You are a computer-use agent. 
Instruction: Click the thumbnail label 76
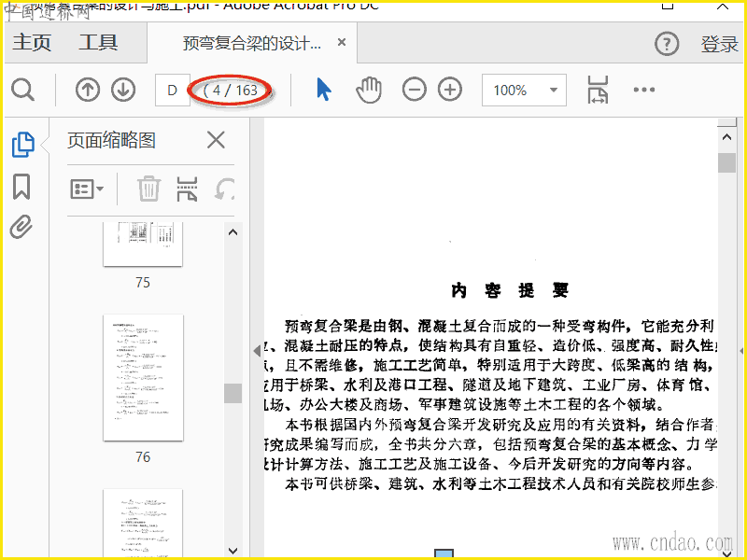[x=143, y=457]
